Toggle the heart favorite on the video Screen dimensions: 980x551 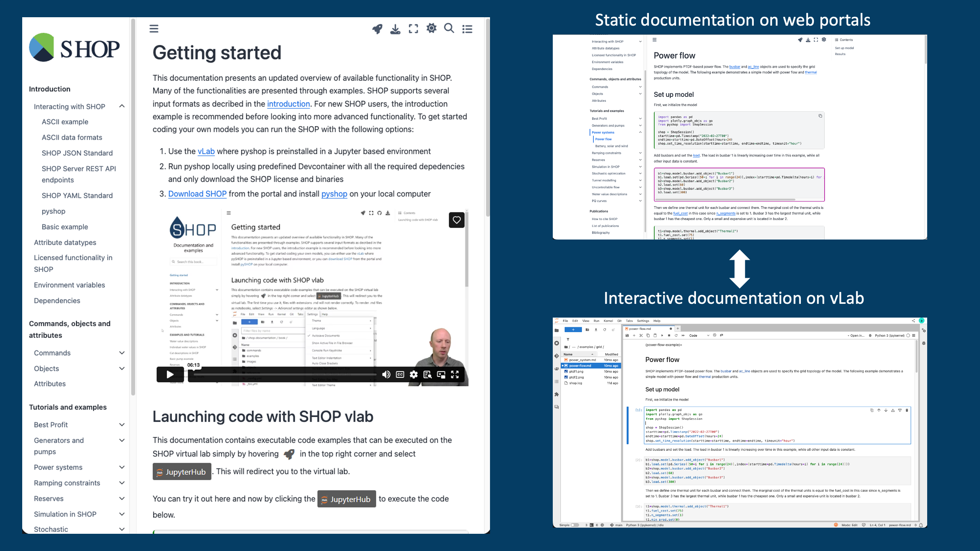[457, 220]
